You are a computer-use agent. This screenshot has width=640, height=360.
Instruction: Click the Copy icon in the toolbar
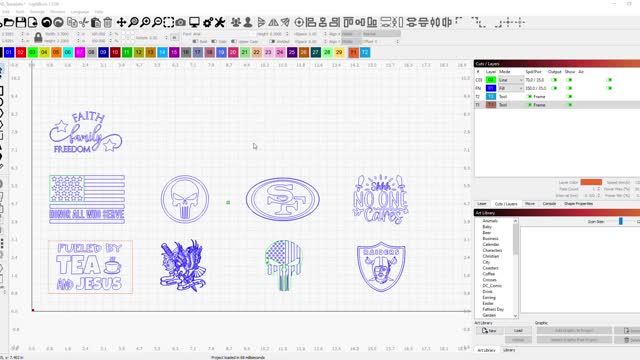(x=72, y=22)
